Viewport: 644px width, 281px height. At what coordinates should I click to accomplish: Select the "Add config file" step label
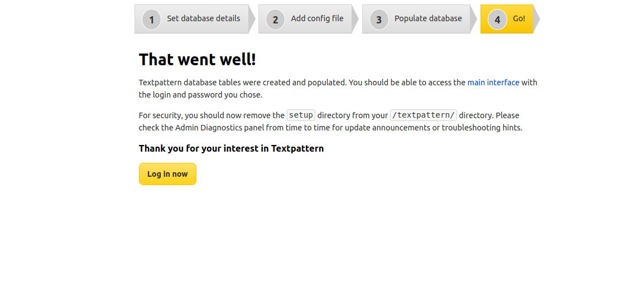click(317, 18)
